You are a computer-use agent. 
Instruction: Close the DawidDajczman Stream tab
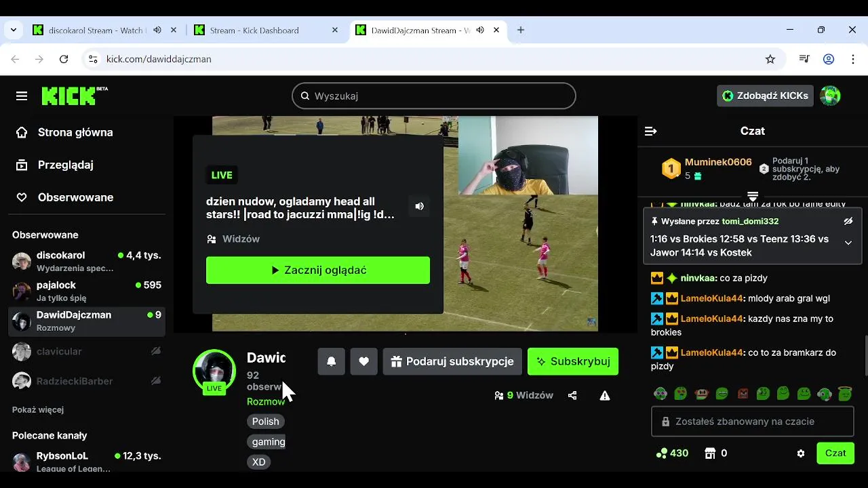click(497, 30)
